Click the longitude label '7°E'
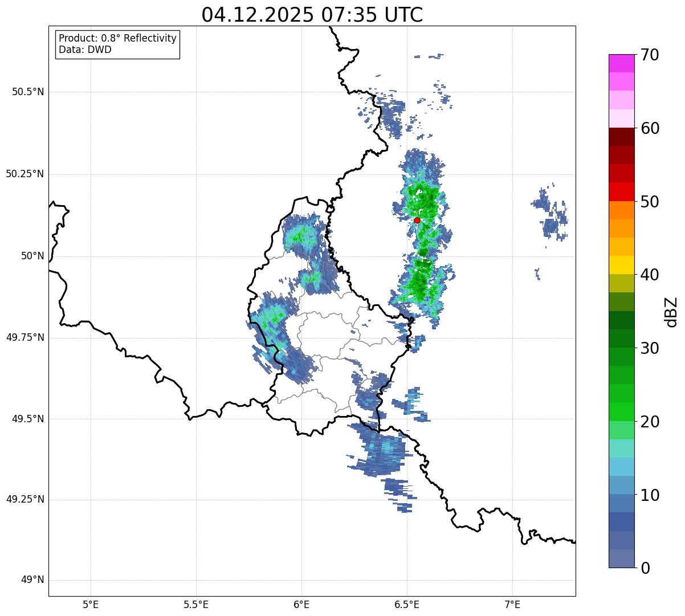Screen dimensions: 685x616 click(512, 605)
